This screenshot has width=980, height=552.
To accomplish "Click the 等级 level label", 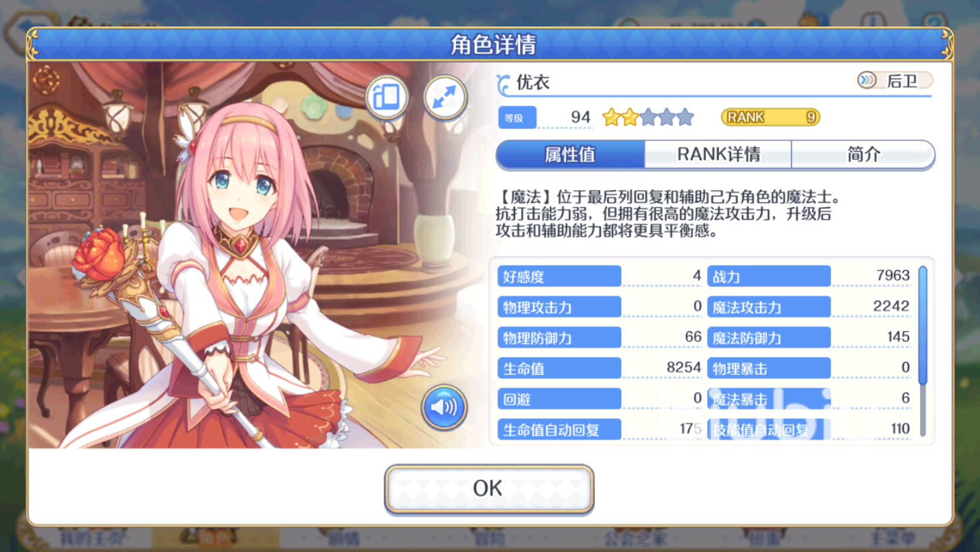I will click(x=517, y=118).
